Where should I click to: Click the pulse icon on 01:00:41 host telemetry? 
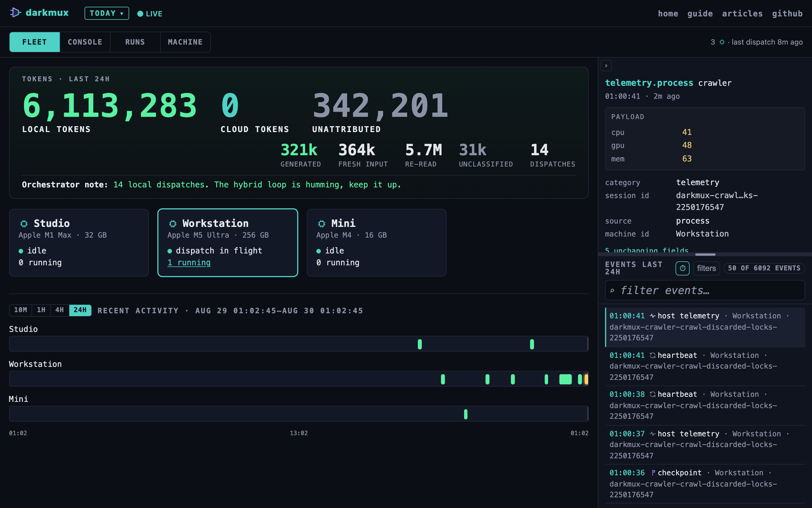pos(652,316)
